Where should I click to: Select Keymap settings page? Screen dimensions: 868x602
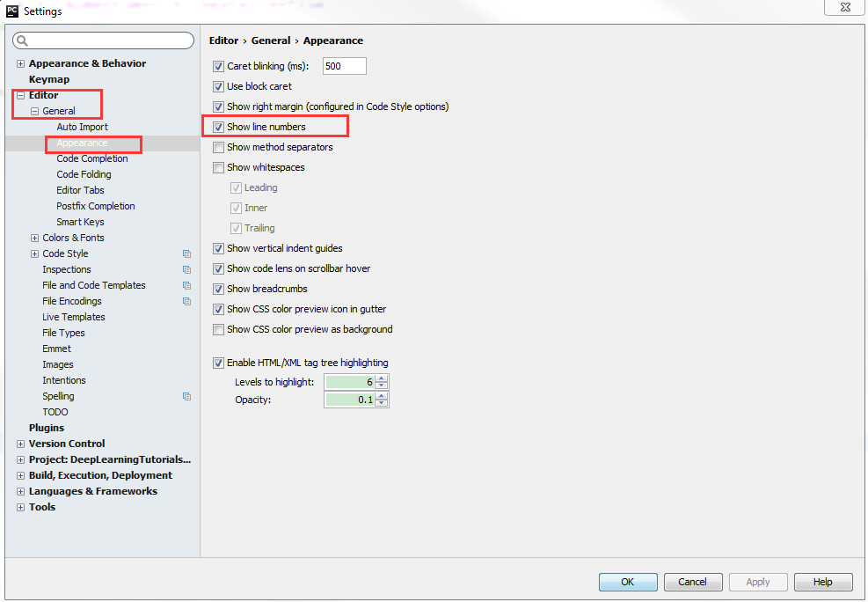pos(49,79)
